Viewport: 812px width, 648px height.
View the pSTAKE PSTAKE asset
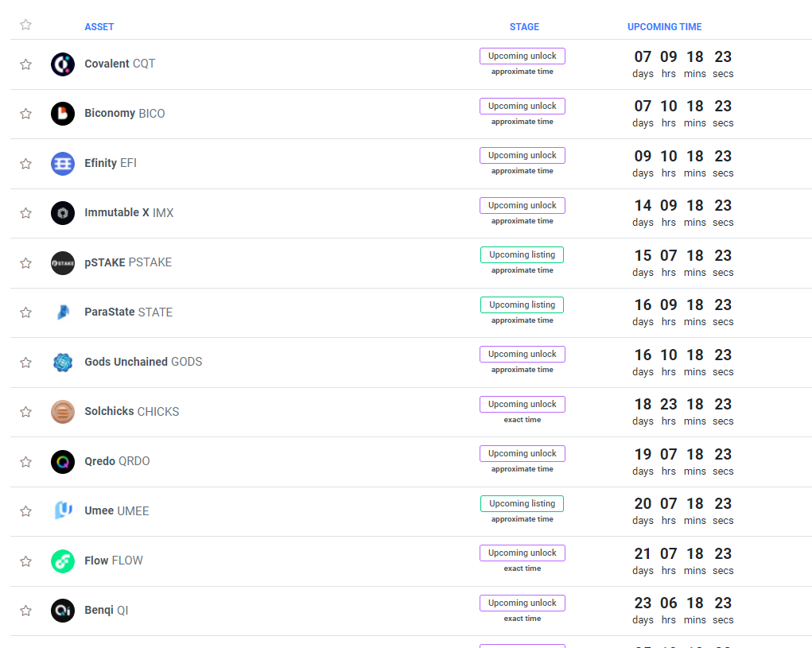[x=128, y=262]
